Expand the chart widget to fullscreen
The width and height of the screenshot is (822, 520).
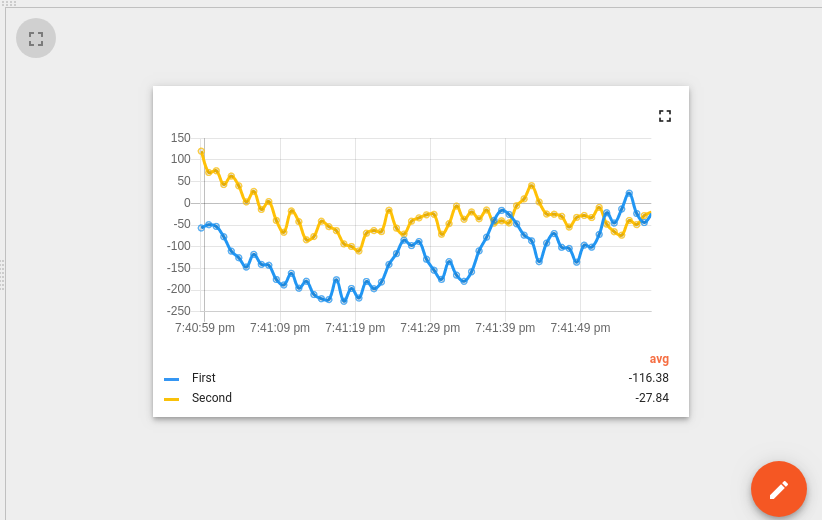tap(665, 116)
